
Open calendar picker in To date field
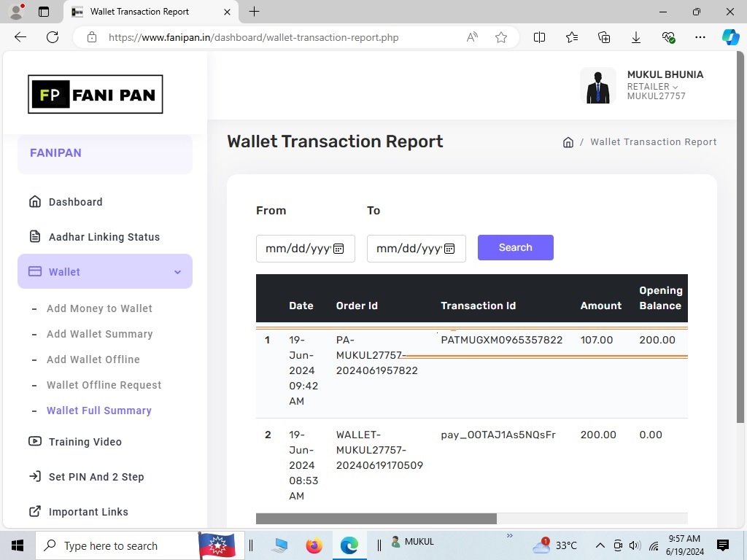pyautogui.click(x=449, y=249)
